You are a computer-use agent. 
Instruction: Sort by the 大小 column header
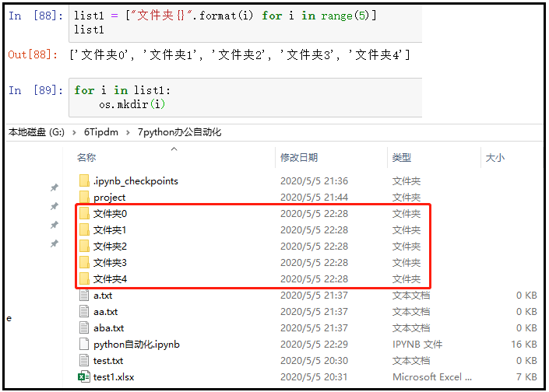click(494, 157)
